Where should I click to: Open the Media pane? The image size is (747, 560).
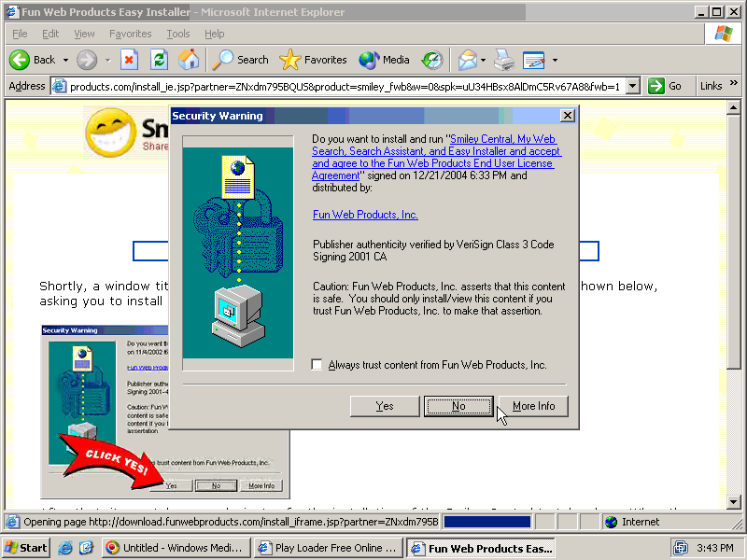coord(384,60)
